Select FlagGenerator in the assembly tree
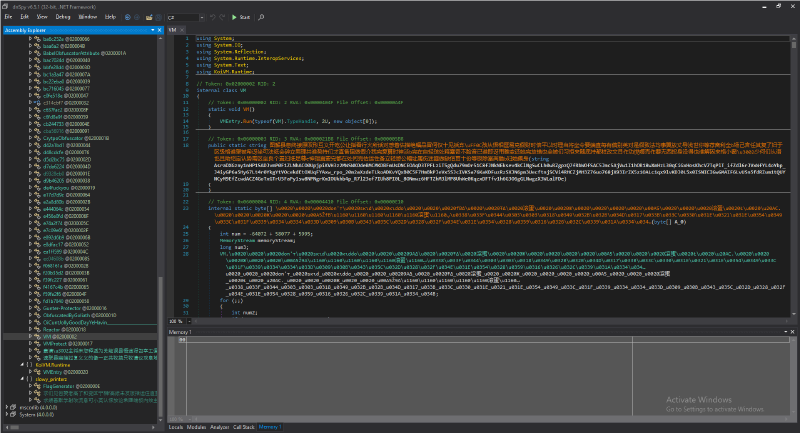 (59, 387)
